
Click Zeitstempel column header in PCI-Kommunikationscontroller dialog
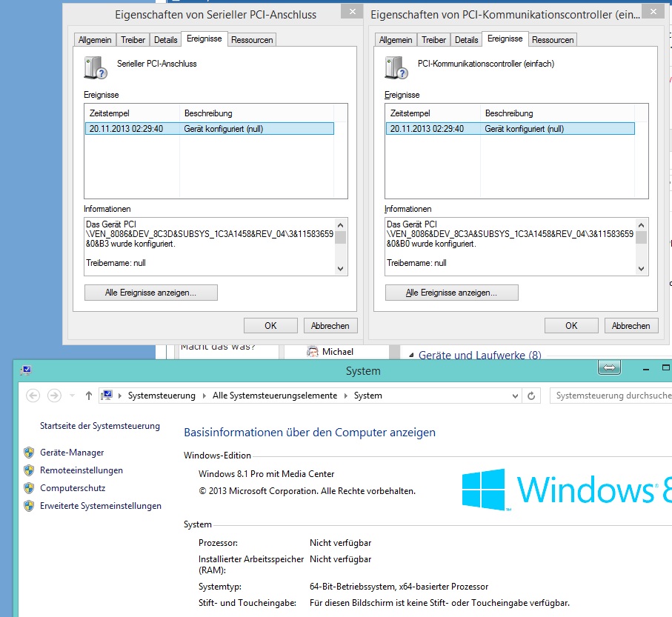pyautogui.click(x=433, y=113)
